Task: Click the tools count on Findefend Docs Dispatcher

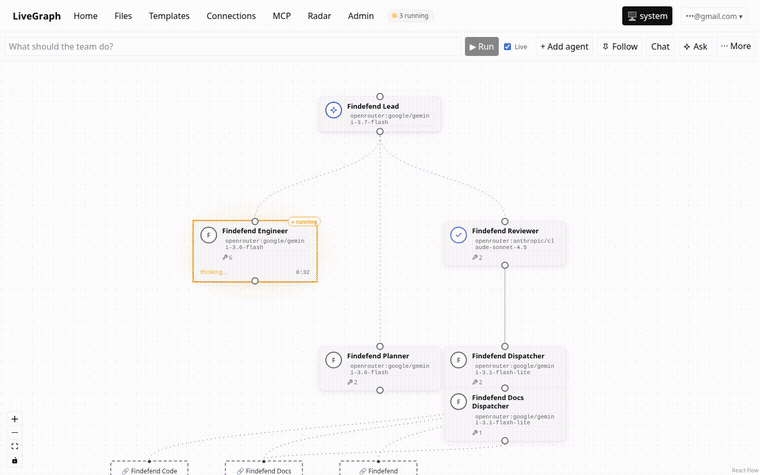Action: 477,433
